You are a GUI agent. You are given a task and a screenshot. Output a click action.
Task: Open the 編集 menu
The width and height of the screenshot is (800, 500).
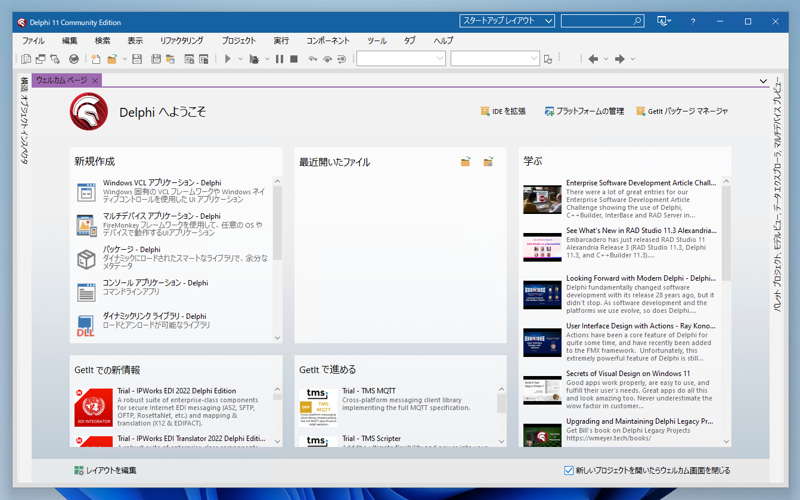pos(69,40)
